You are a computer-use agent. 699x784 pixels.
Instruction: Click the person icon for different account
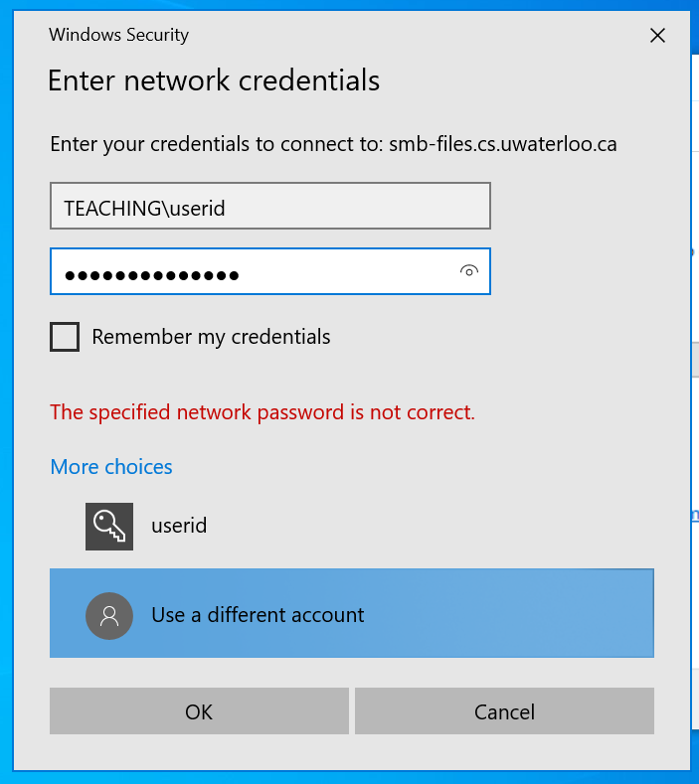coord(109,614)
